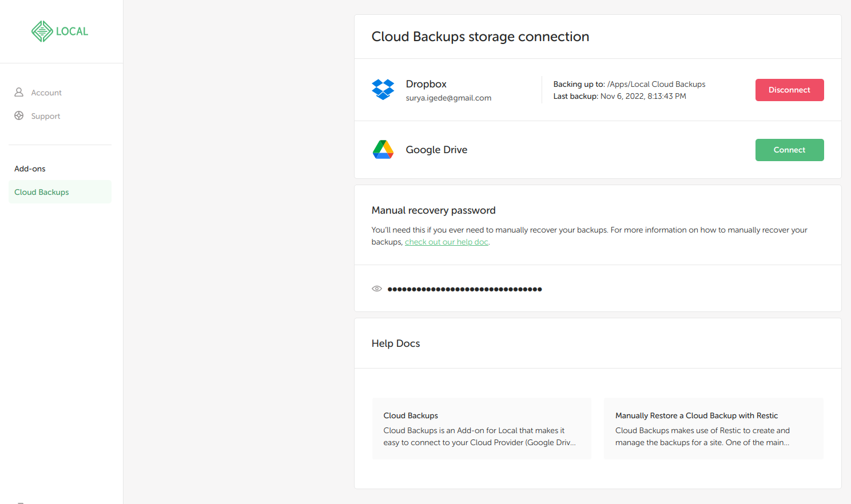851x504 pixels.
Task: Open the Support page label
Action: click(x=46, y=116)
